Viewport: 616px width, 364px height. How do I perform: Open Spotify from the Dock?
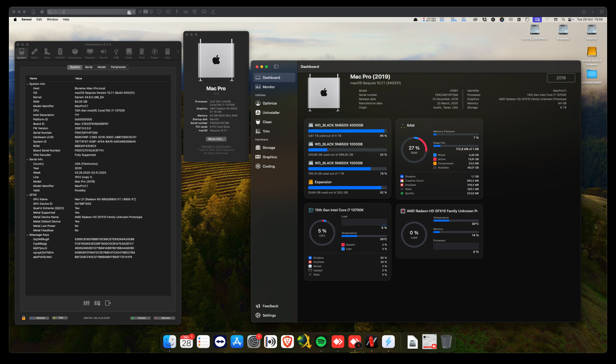(x=321, y=342)
